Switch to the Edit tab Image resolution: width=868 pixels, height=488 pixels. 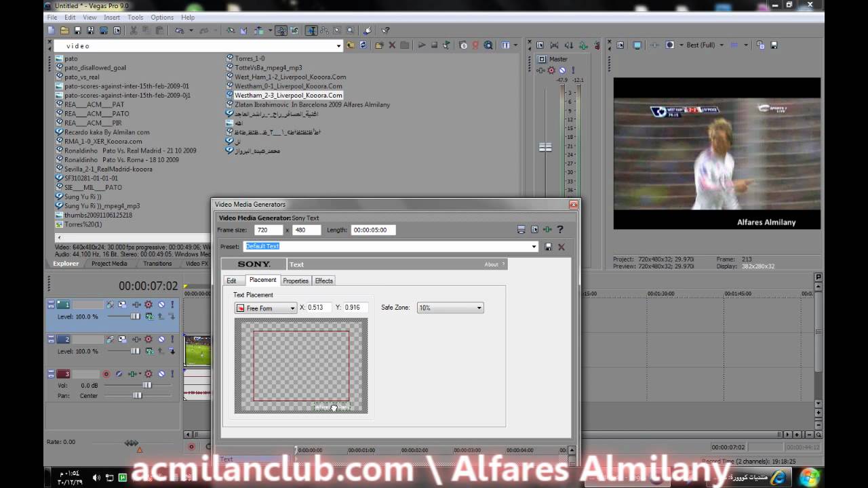click(x=231, y=281)
